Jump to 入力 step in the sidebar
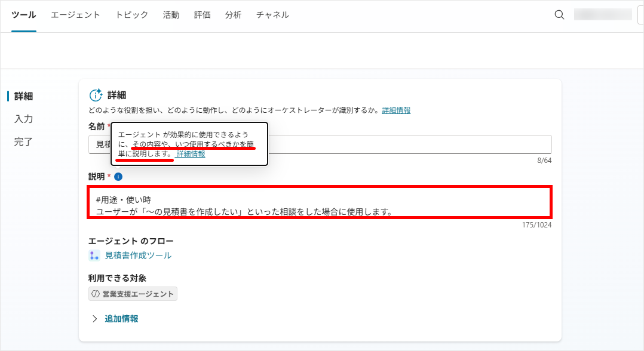Viewport: 644px width, 351px height. tap(23, 119)
